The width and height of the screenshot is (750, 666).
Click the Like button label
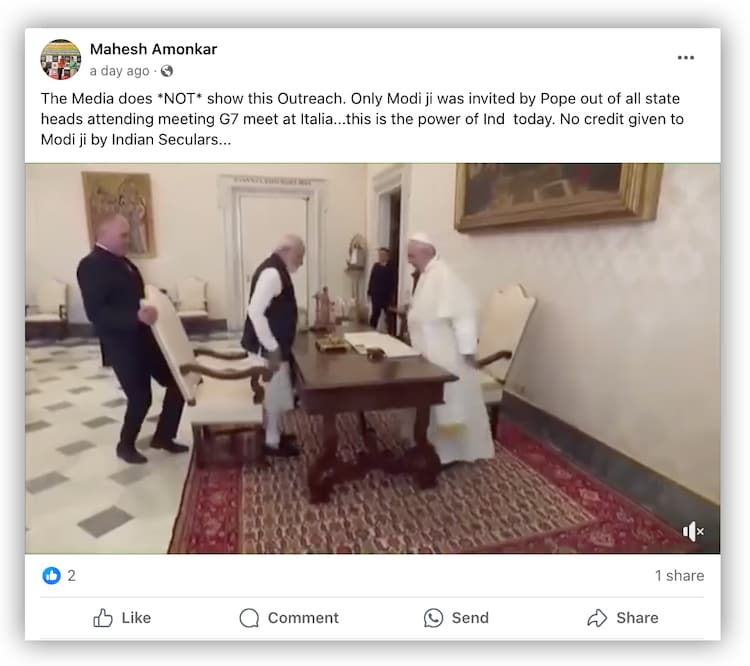coord(136,618)
